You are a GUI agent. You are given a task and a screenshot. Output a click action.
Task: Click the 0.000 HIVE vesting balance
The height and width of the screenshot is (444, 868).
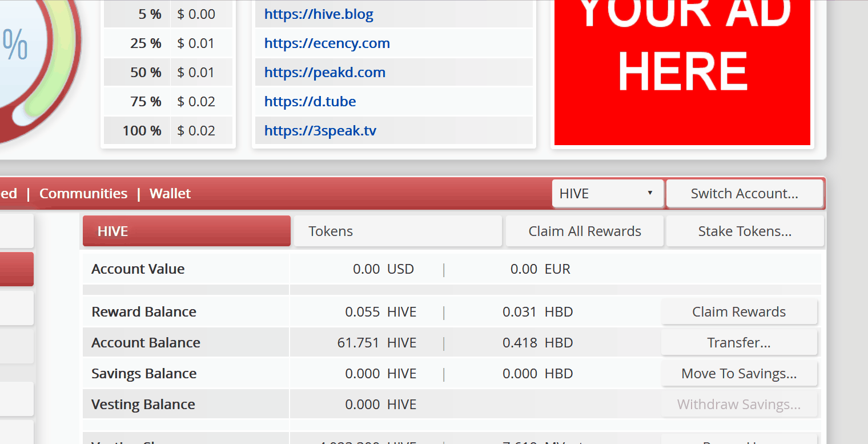(x=381, y=405)
